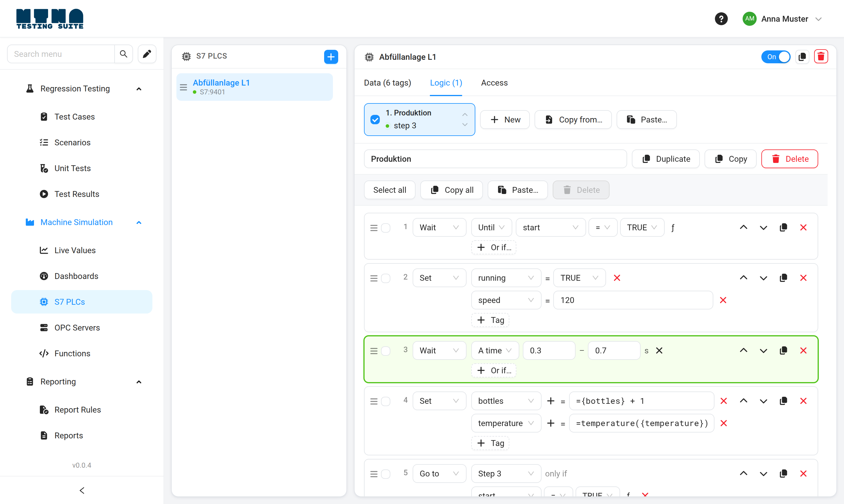The width and height of the screenshot is (844, 504).
Task: Uncheck the Produktion logic checkbox
Action: pyautogui.click(x=375, y=120)
